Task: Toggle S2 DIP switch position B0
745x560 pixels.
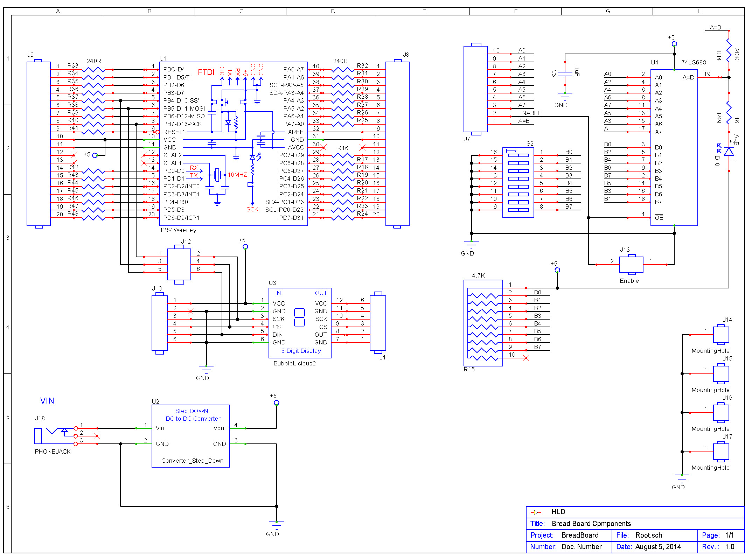Action: (518, 155)
